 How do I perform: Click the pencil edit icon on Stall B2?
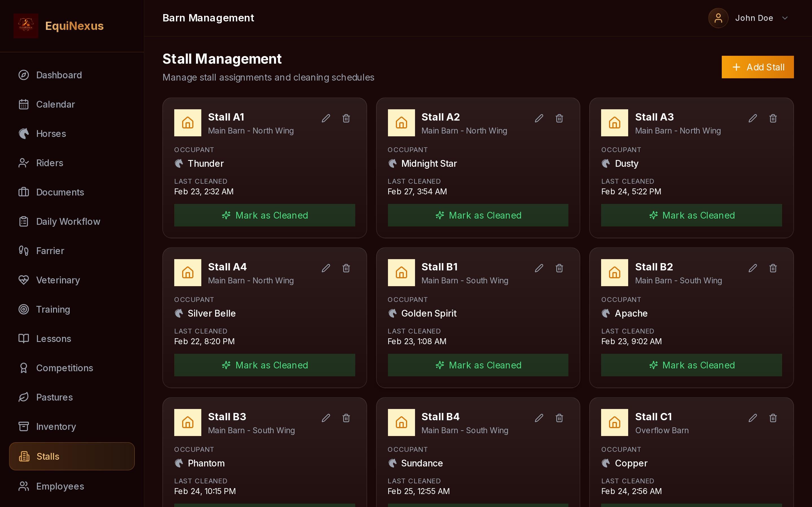(753, 268)
